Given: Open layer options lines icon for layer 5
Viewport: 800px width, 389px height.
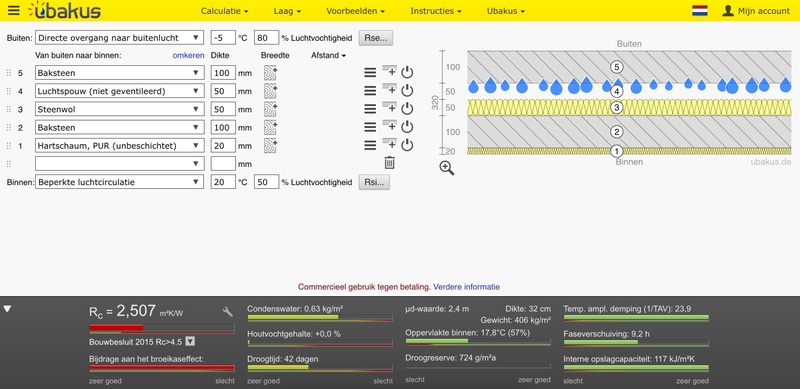Looking at the screenshot, I should click(x=370, y=73).
